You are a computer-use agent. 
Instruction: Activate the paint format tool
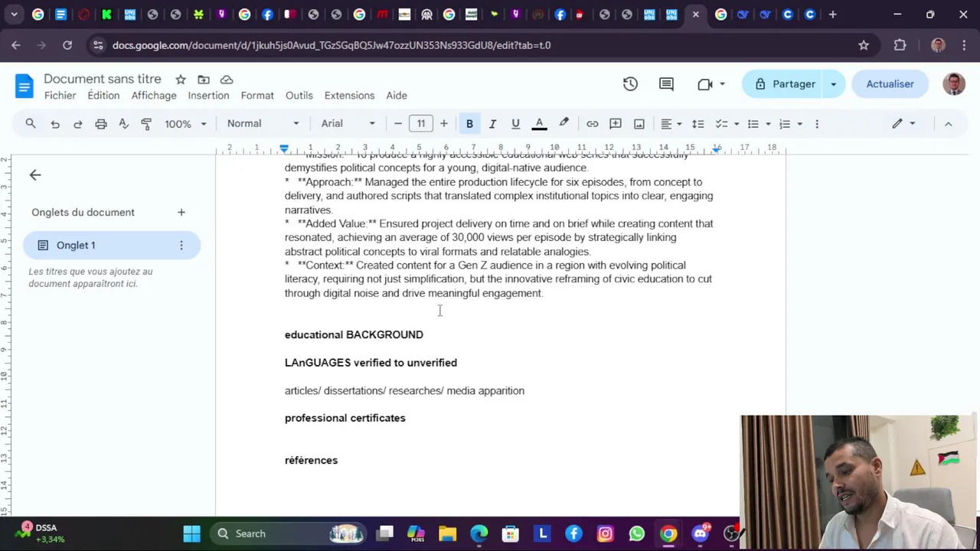[x=146, y=124]
